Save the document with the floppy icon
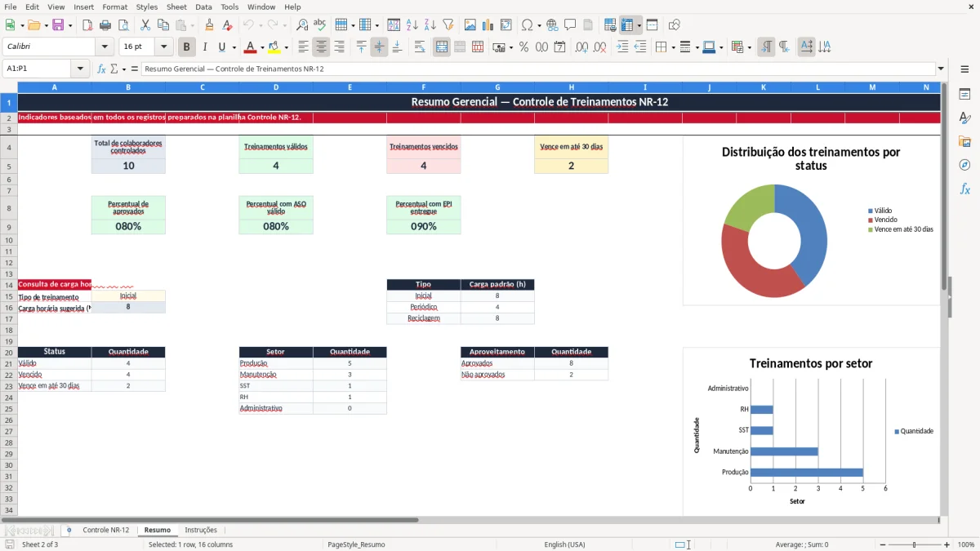The height and width of the screenshot is (551, 980). (58, 25)
